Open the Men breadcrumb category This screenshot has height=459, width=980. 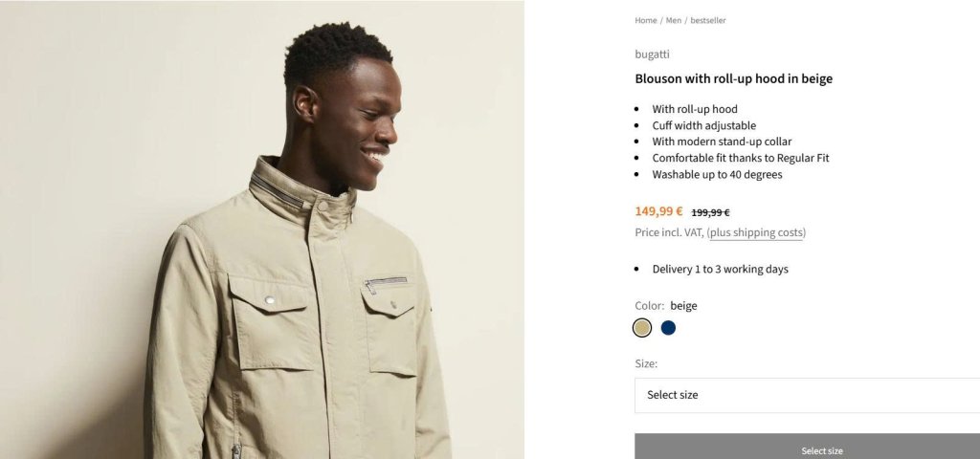tap(673, 21)
